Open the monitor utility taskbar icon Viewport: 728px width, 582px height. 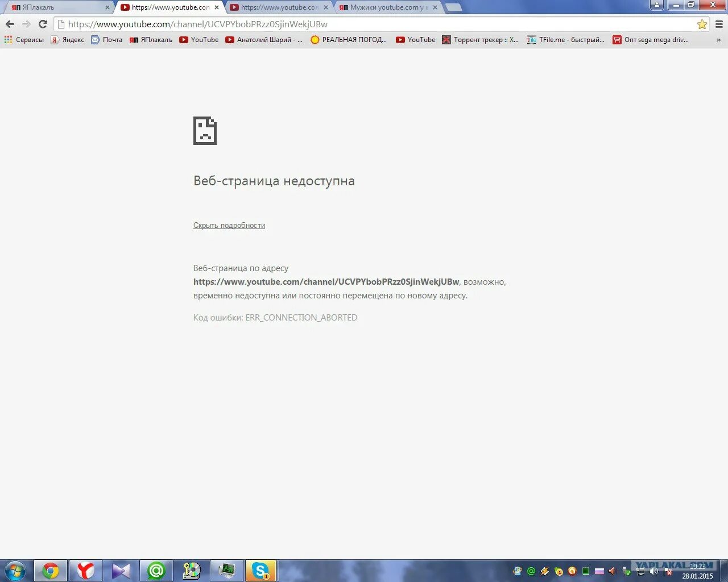tap(227, 571)
